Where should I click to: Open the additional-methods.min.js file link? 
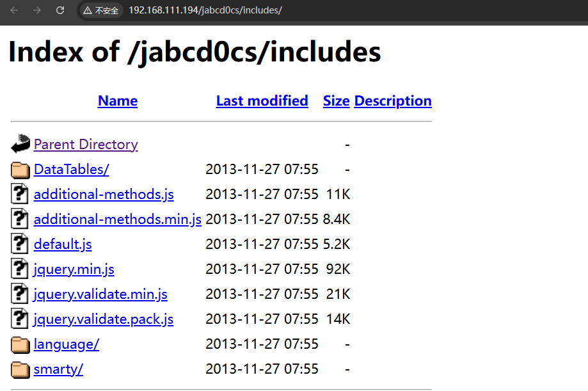pyautogui.click(x=118, y=219)
